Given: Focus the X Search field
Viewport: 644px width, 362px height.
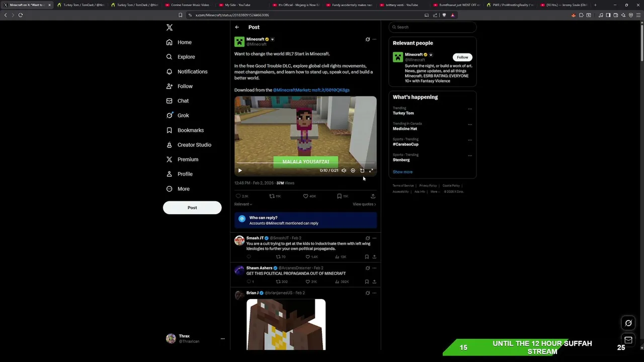Looking at the screenshot, I should 432,27.
